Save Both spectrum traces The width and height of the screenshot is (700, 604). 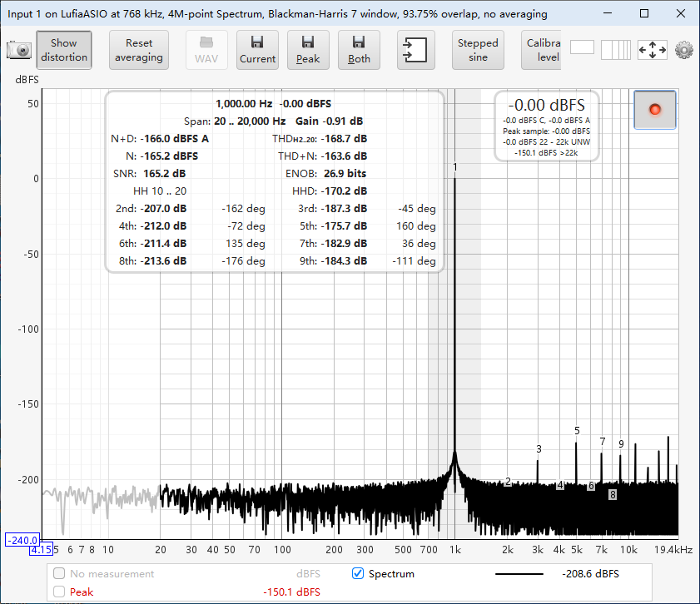click(x=359, y=50)
